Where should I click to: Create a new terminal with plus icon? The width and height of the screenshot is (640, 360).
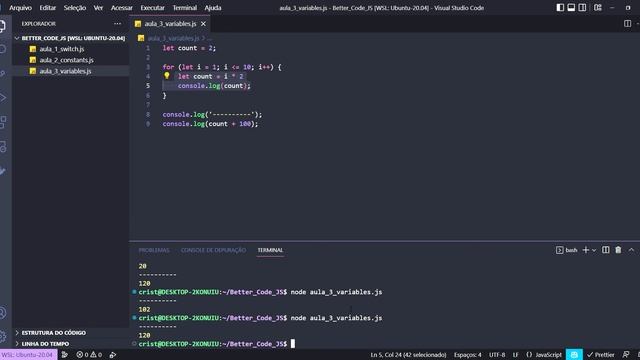point(586,250)
